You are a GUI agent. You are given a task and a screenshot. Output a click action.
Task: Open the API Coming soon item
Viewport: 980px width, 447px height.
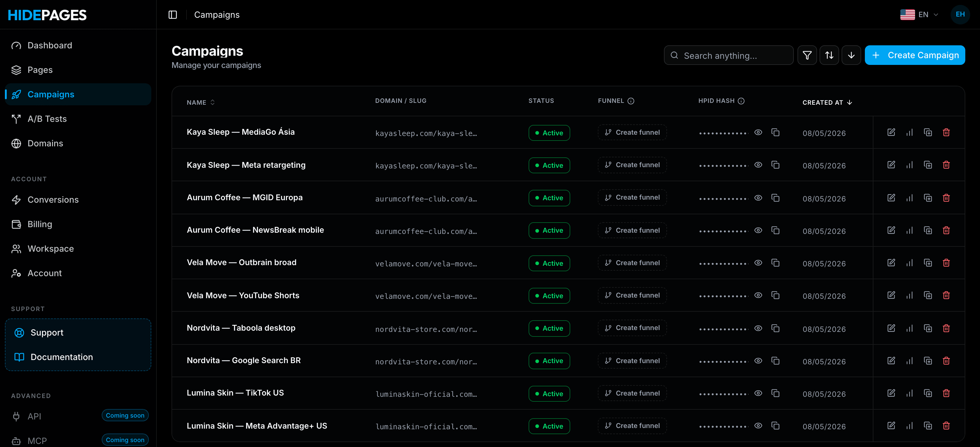tap(78, 416)
